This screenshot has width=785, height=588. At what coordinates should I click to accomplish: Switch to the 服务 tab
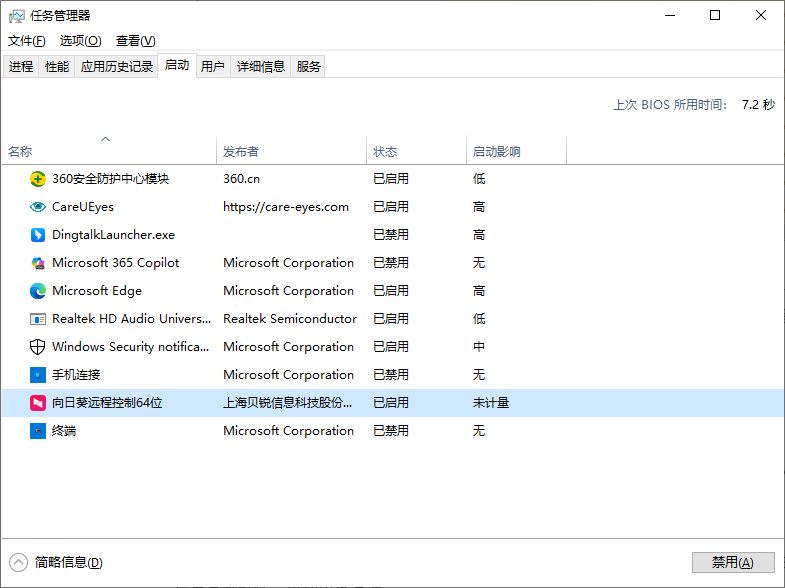[308, 66]
